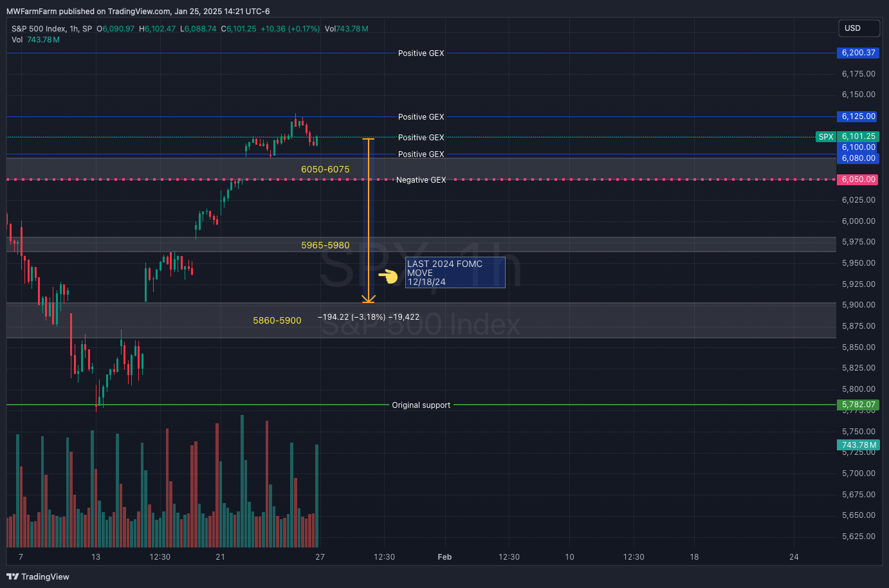Click the 6,175.00 price scale value
Image resolution: width=889 pixels, height=588 pixels.
tap(858, 74)
